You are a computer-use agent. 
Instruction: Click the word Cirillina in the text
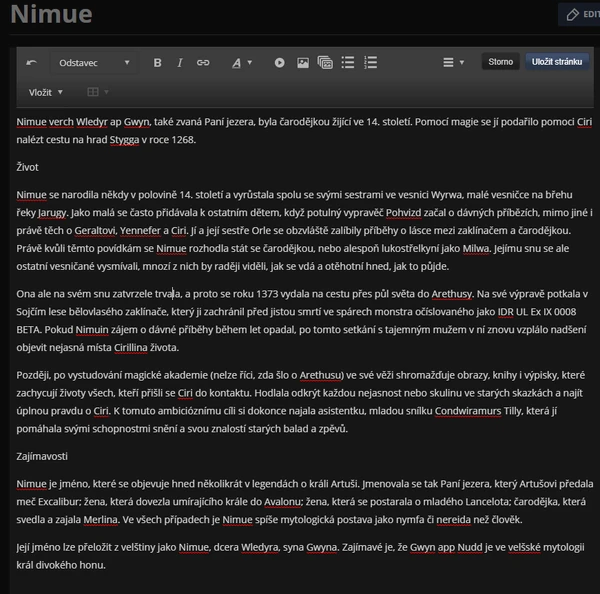130,348
